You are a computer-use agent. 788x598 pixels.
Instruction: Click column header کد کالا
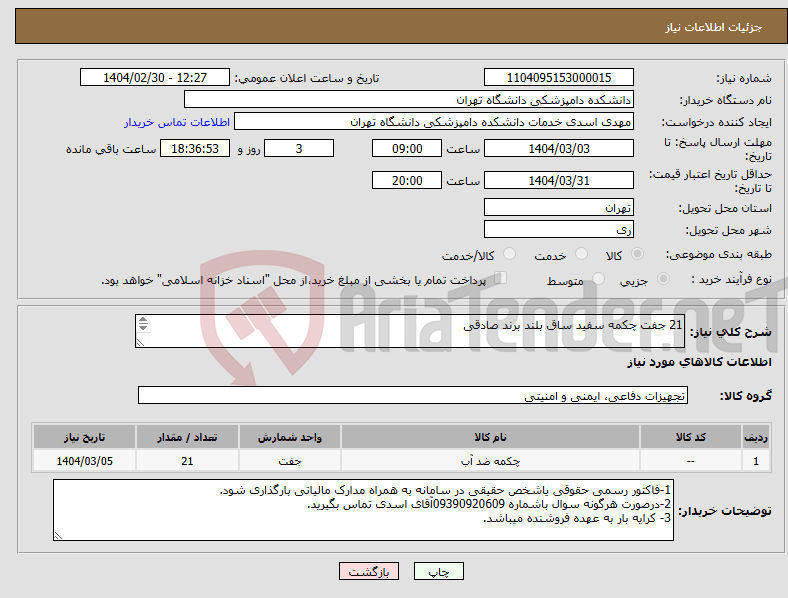point(691,437)
